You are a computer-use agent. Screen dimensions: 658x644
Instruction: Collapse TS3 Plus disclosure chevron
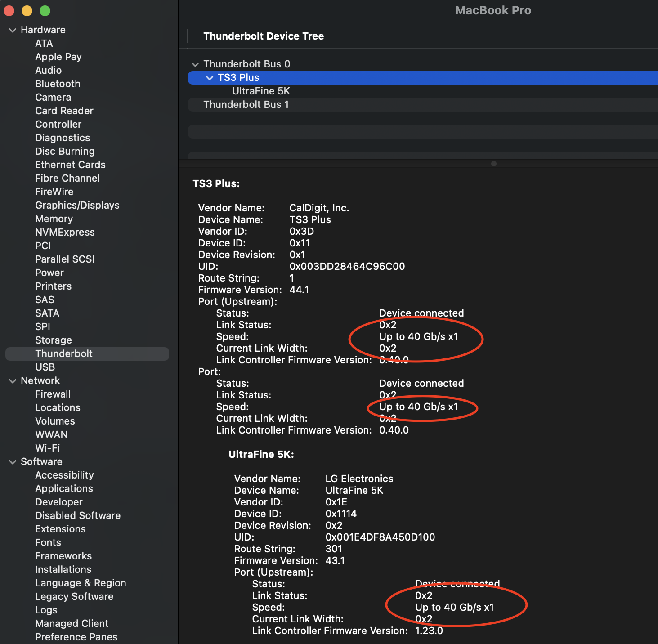(x=210, y=78)
